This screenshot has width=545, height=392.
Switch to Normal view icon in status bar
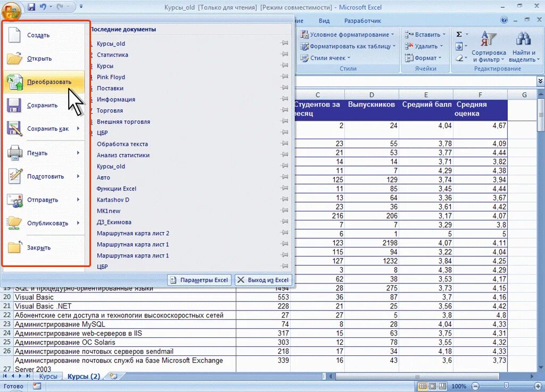pyautogui.click(x=423, y=386)
